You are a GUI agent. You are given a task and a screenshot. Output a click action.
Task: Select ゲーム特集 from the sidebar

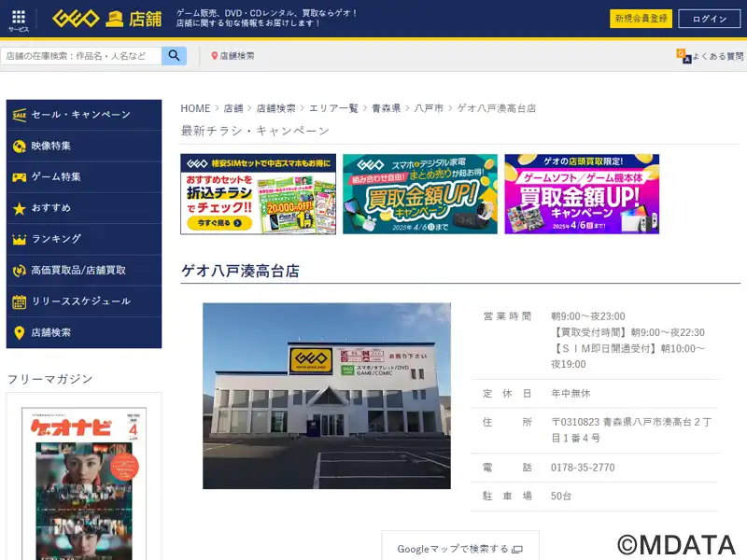(x=84, y=177)
